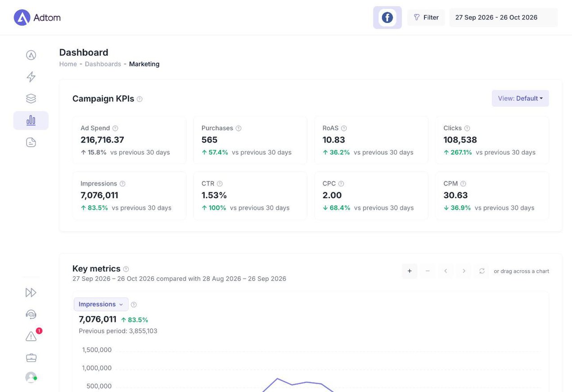Open the document notes sidebar icon
This screenshot has width=572, height=392.
(31, 143)
